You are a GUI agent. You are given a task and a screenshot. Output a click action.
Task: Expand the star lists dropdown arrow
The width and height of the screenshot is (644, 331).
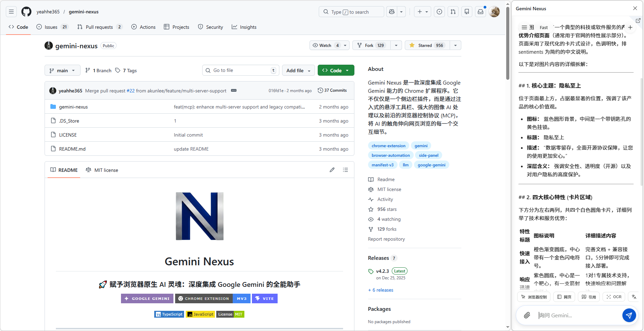tap(455, 45)
